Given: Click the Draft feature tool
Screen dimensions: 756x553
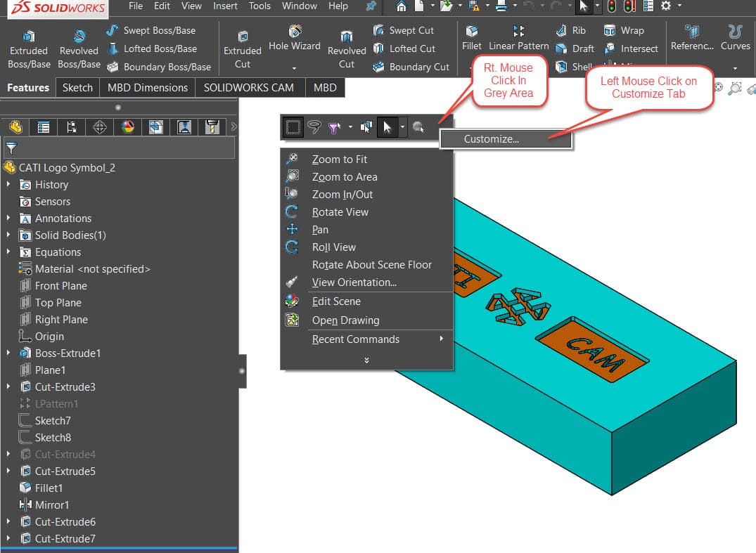Looking at the screenshot, I should click(575, 48).
